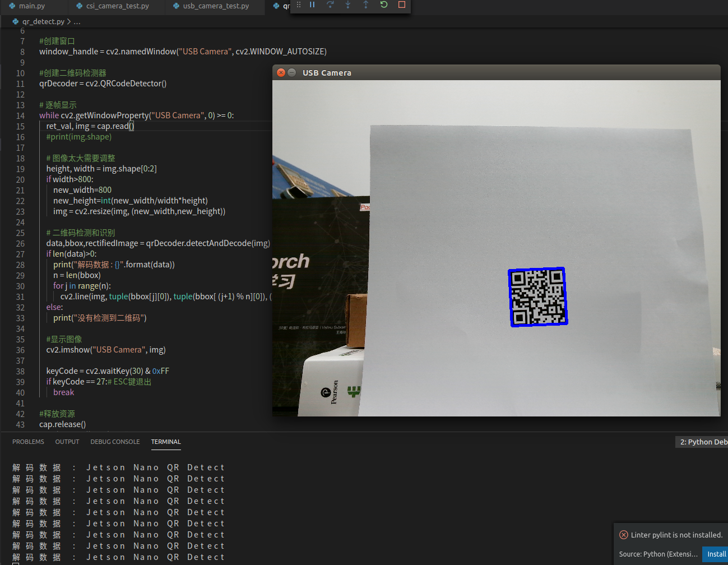Open the OUTPUT panel tab
The height and width of the screenshot is (565, 728).
(x=67, y=442)
